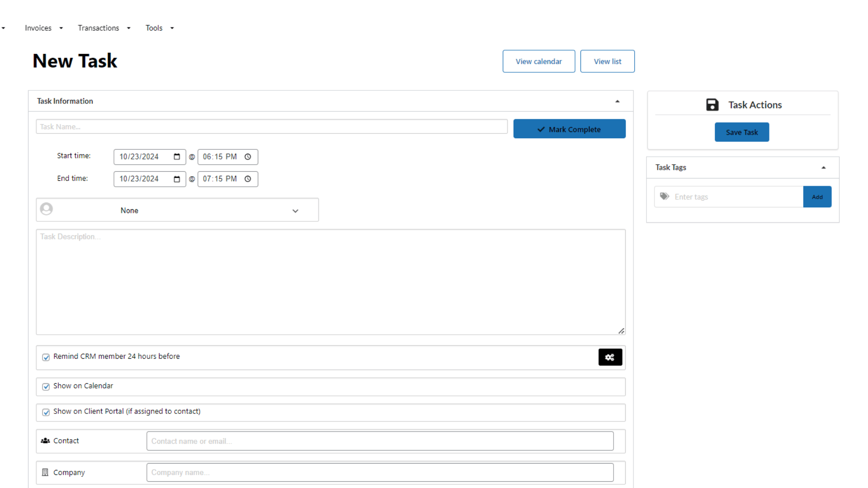Click the end date calendar picker icon
This screenshot has height=488, width=868.
pos(177,179)
